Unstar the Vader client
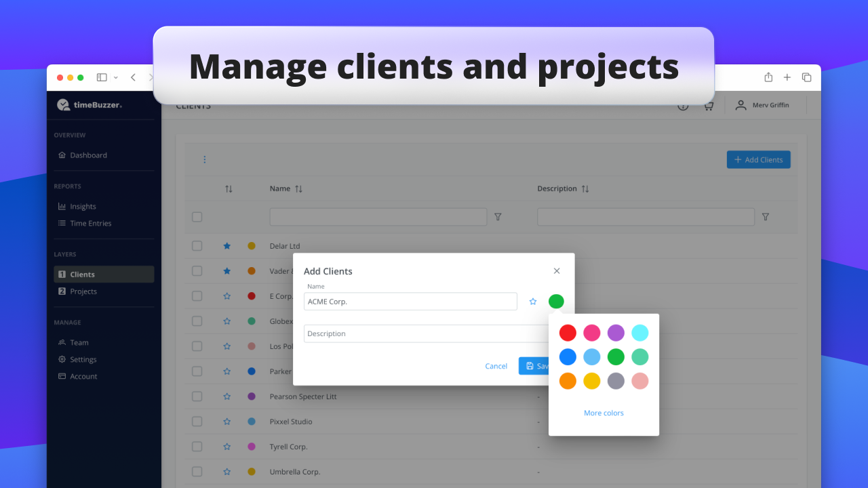This screenshot has width=868, height=488. [227, 271]
